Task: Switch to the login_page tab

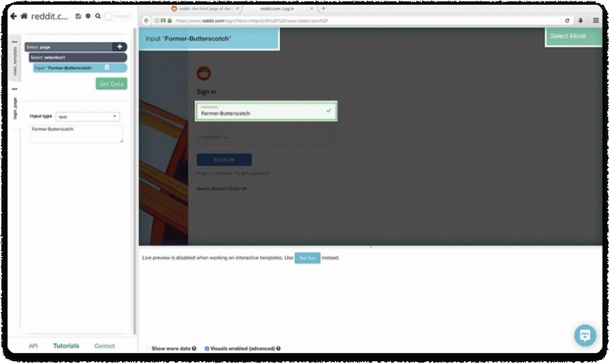Action: (x=15, y=108)
